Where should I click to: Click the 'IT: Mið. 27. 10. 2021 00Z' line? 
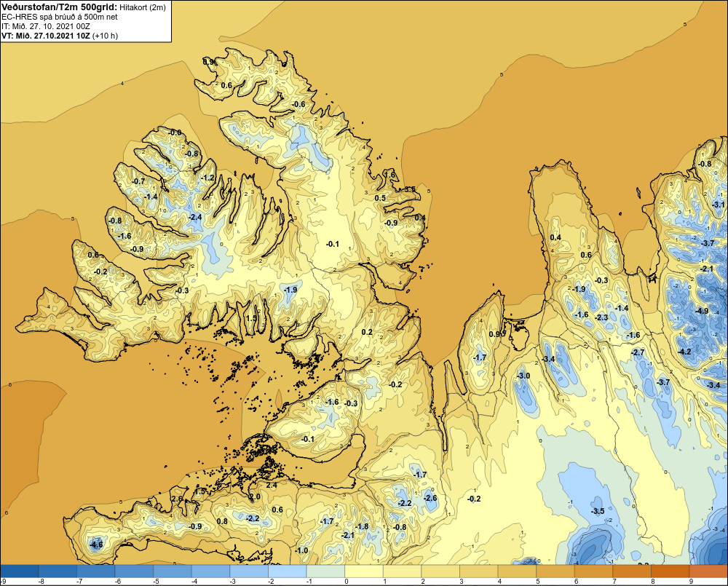(46, 26)
